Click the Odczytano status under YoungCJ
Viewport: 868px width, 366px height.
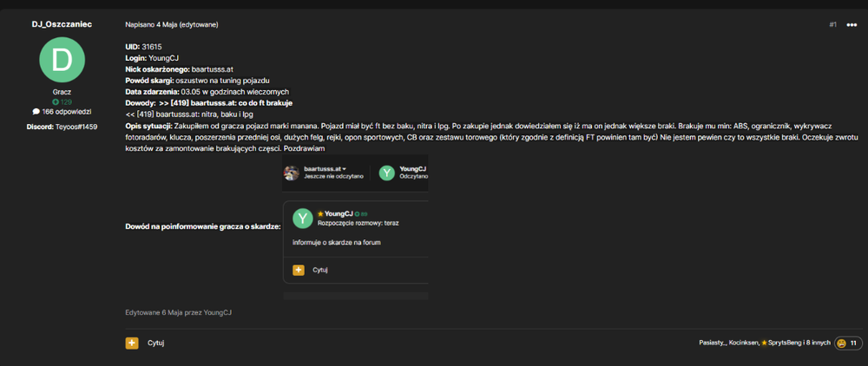click(413, 176)
